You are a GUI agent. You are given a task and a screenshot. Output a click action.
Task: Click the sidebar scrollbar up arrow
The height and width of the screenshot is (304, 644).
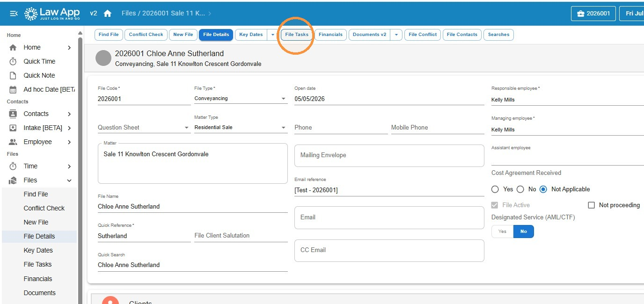[x=80, y=33]
